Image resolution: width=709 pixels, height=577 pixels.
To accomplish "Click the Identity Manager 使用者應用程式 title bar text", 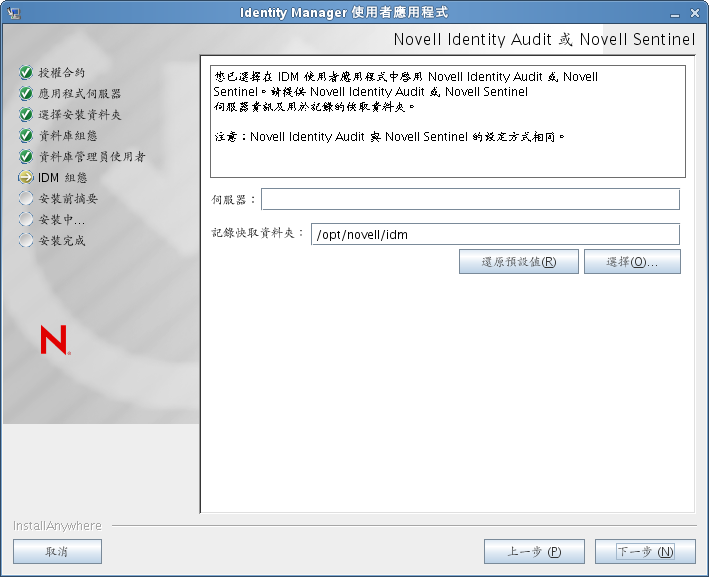I will point(344,13).
